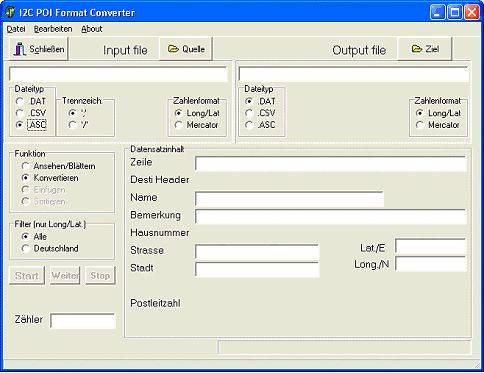Minimize the I2C POI Format Converter window
484x373 pixels.
click(438, 13)
